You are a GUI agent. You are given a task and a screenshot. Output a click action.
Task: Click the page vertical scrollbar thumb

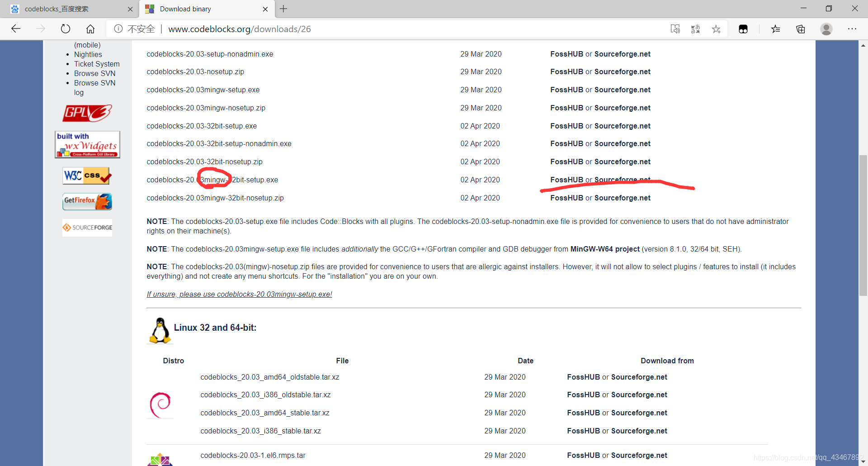tap(863, 225)
